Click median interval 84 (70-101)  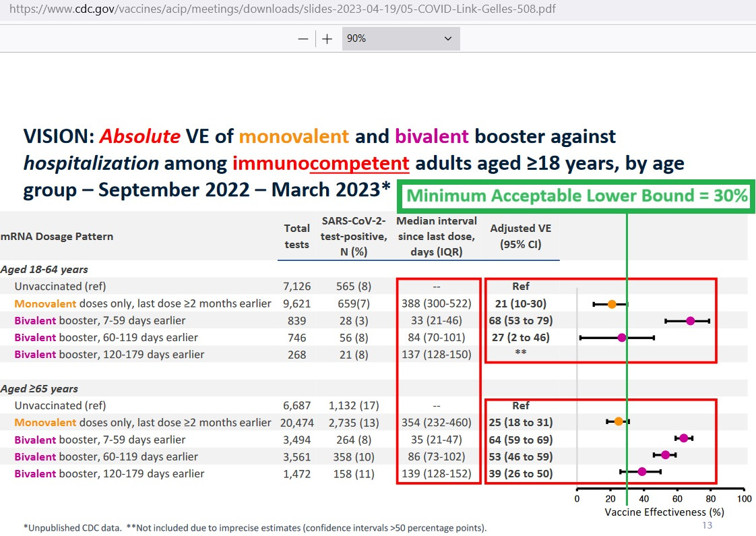coord(437,337)
